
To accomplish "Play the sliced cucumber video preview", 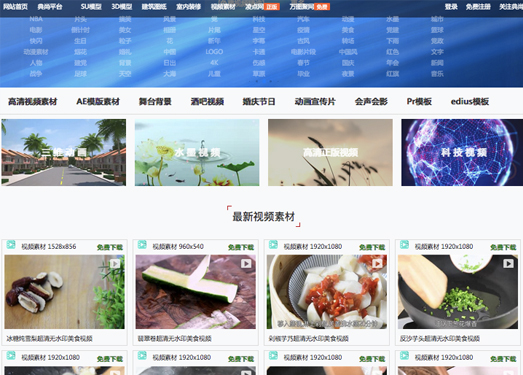I will [246, 264].
